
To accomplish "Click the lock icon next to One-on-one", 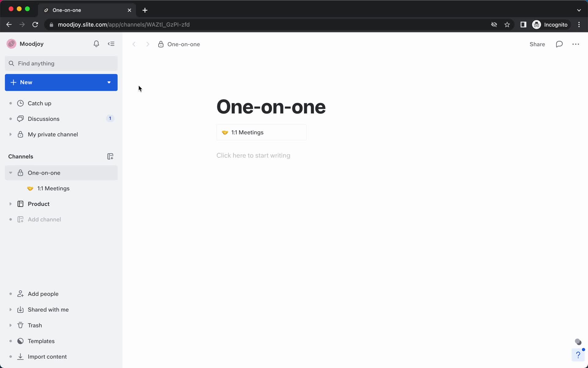I will point(161,44).
